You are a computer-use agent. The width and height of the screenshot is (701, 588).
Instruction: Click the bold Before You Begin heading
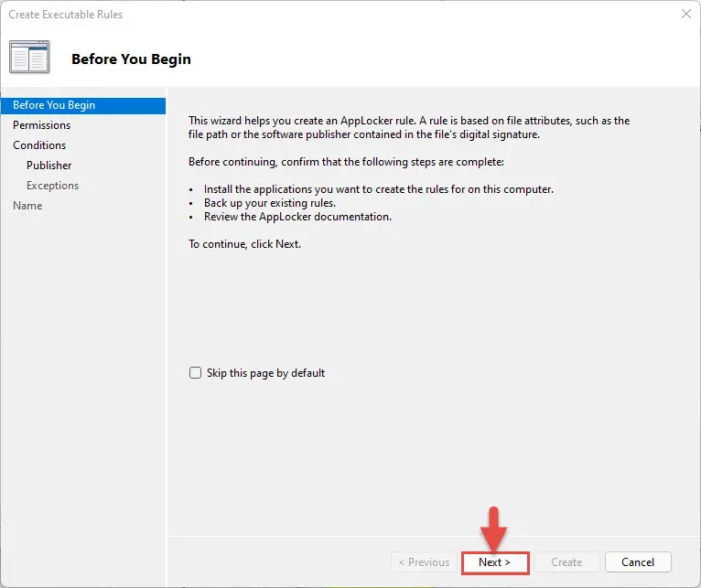click(x=131, y=59)
